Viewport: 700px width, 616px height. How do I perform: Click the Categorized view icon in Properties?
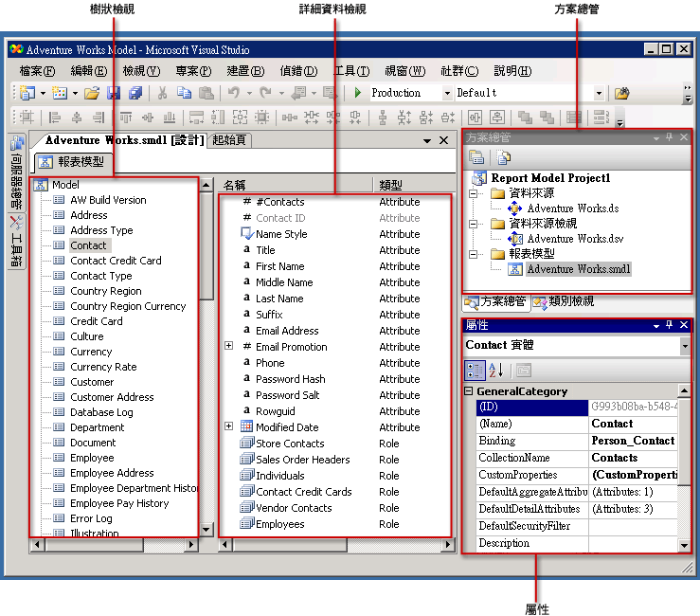(x=476, y=370)
